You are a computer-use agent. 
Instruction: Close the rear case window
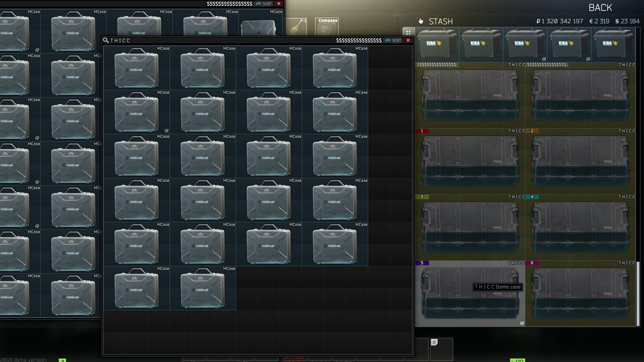279,3
